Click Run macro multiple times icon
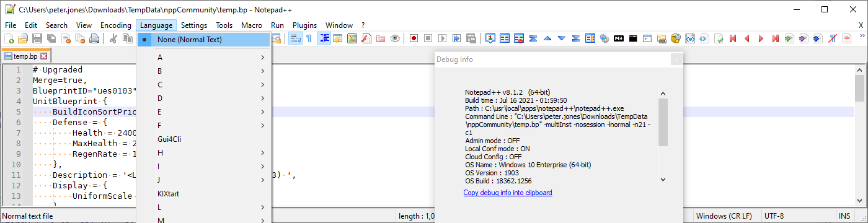 (456, 38)
